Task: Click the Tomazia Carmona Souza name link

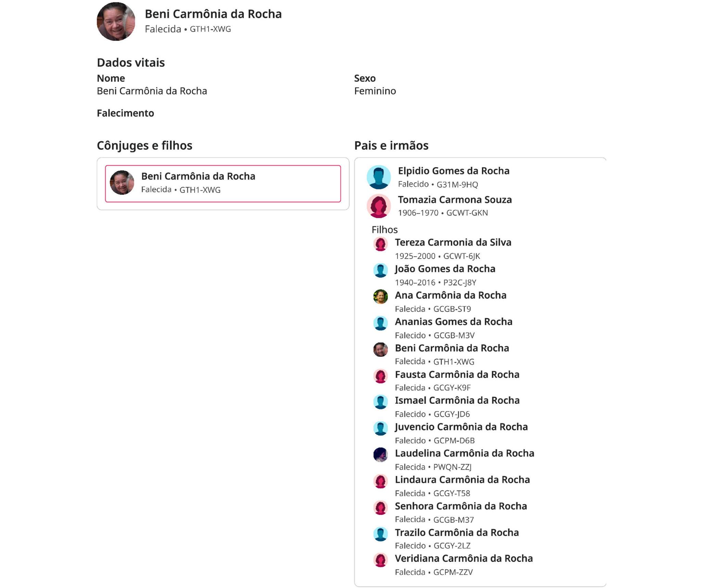Action: 455,200
